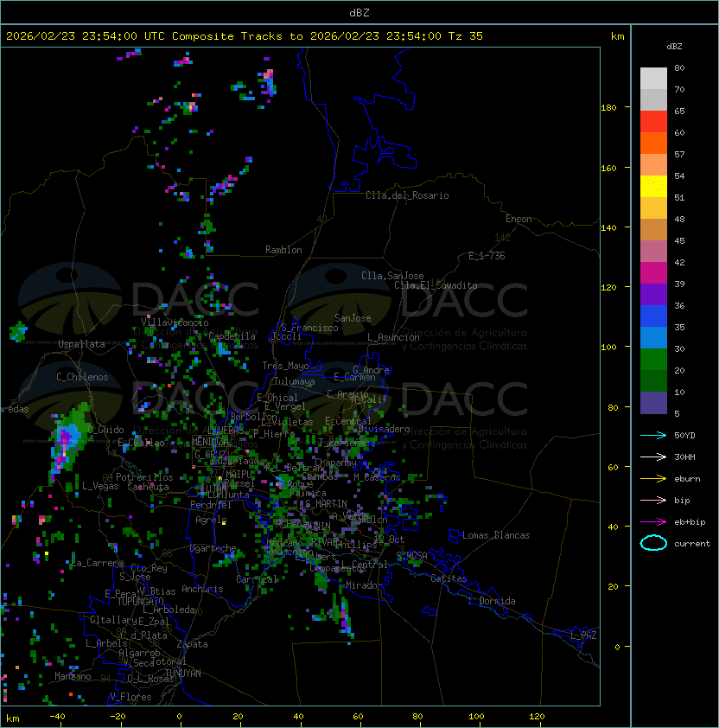Click the 'Ramblon' map label
This screenshot has width=719, height=728.
[x=283, y=250]
